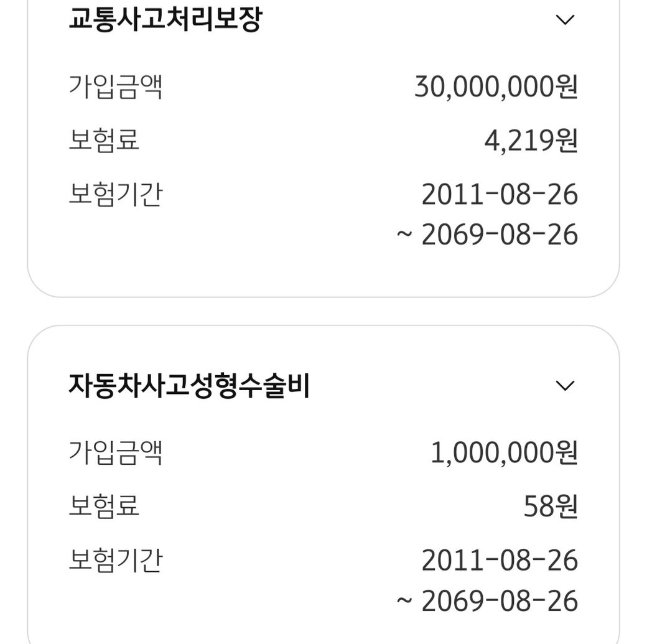Click the 1,000,000원 coverage amount
Image resolution: width=647 pixels, height=644 pixels.
tap(504, 452)
